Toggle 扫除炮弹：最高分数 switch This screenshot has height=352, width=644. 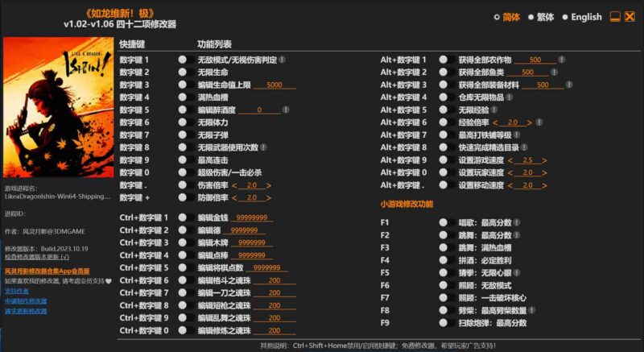click(x=447, y=323)
